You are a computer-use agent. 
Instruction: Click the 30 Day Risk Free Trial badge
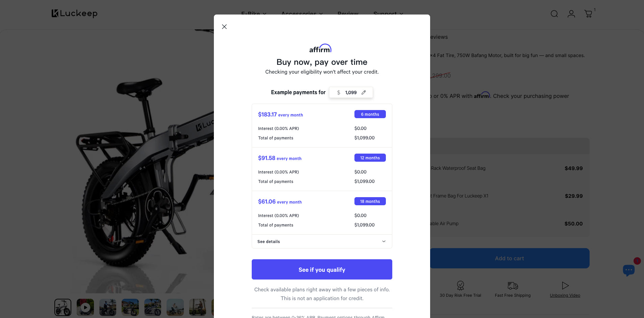pyautogui.click(x=460, y=286)
